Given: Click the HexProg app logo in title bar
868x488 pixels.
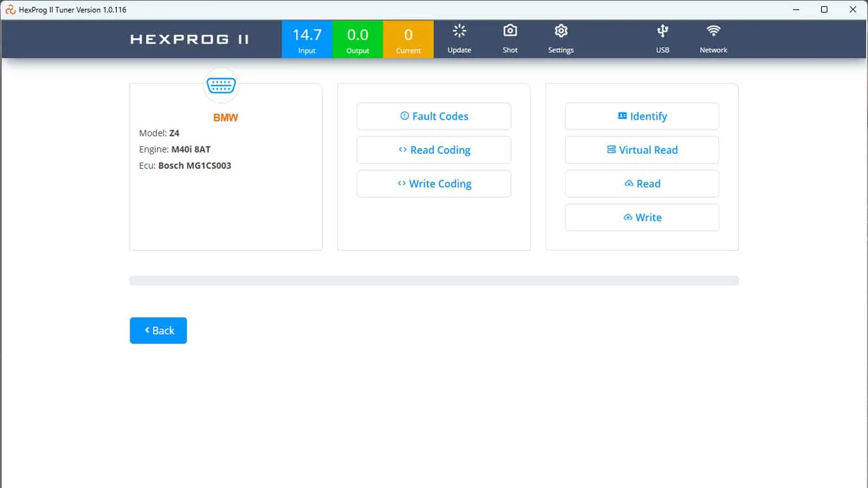Looking at the screenshot, I should pos(10,10).
